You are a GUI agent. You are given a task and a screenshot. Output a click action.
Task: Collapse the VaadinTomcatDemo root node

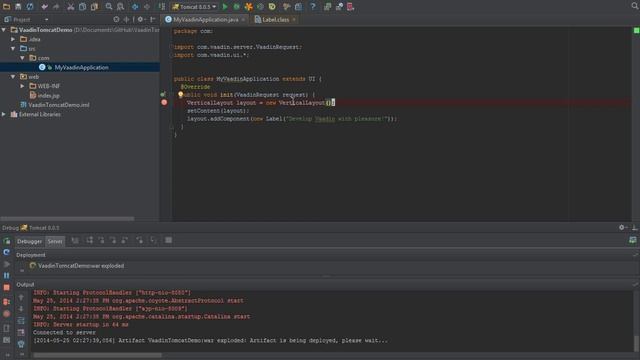pyautogui.click(x=4, y=30)
